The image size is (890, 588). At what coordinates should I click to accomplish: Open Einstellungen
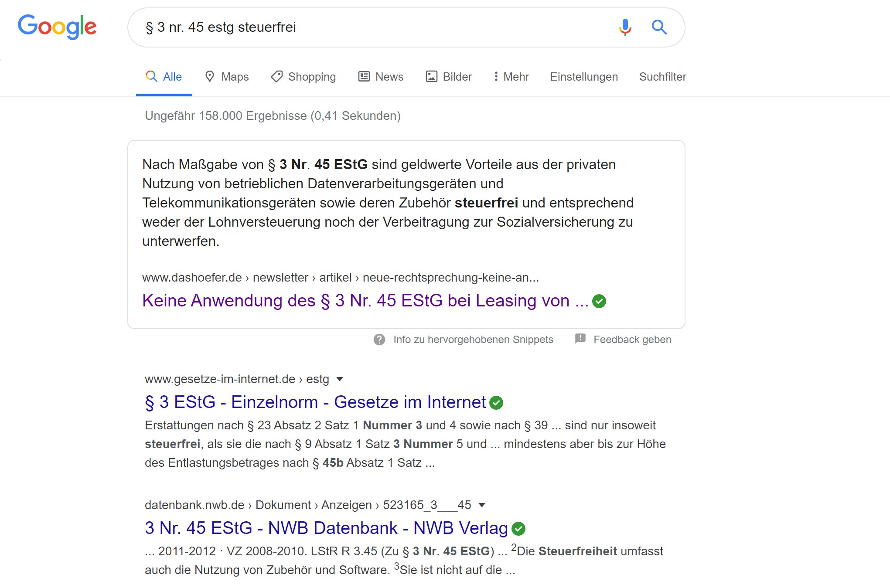584,77
